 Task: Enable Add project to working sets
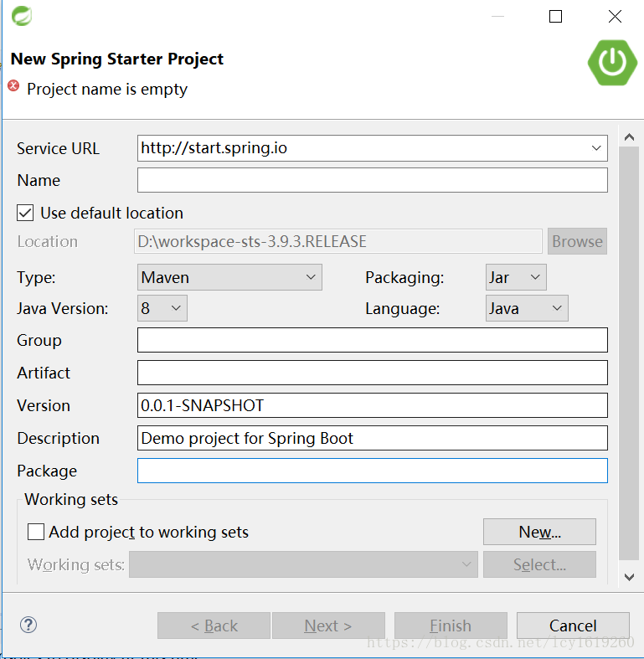[36, 532]
